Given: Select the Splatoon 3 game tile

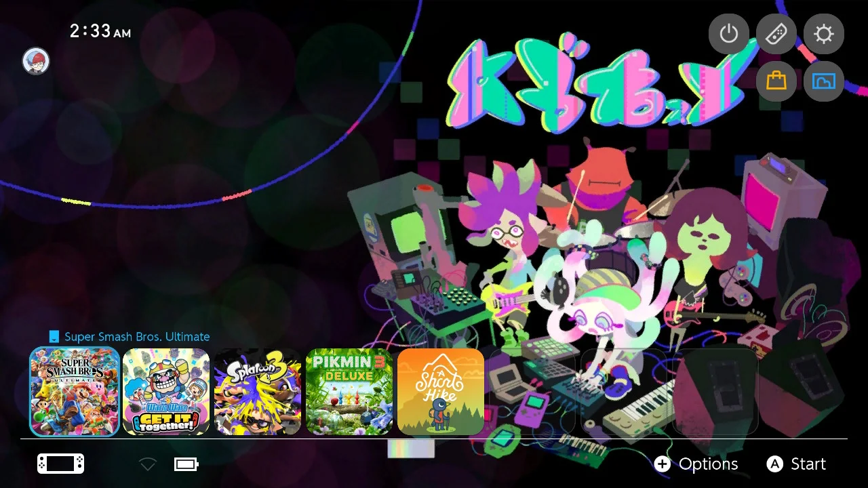Looking at the screenshot, I should (258, 392).
